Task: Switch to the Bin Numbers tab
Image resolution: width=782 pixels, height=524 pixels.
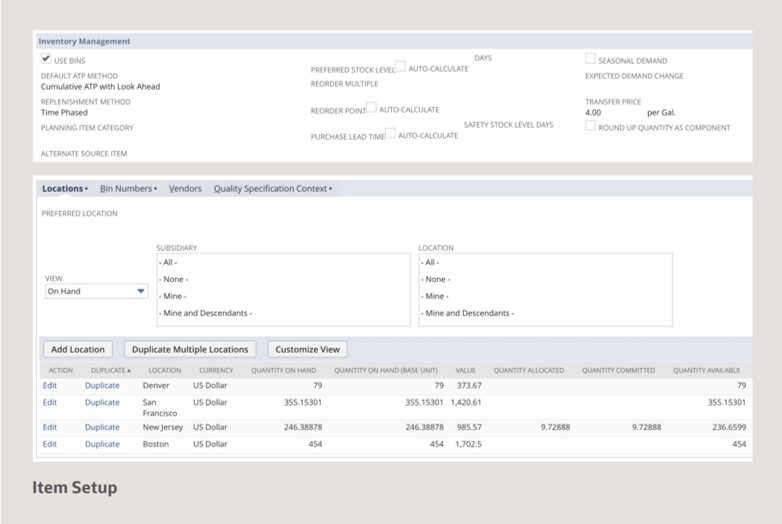Action: pos(126,188)
